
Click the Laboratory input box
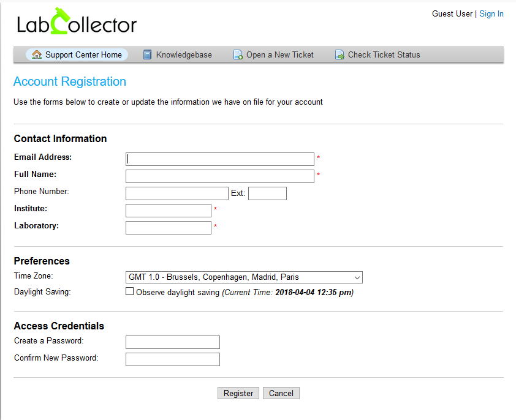[x=169, y=228]
